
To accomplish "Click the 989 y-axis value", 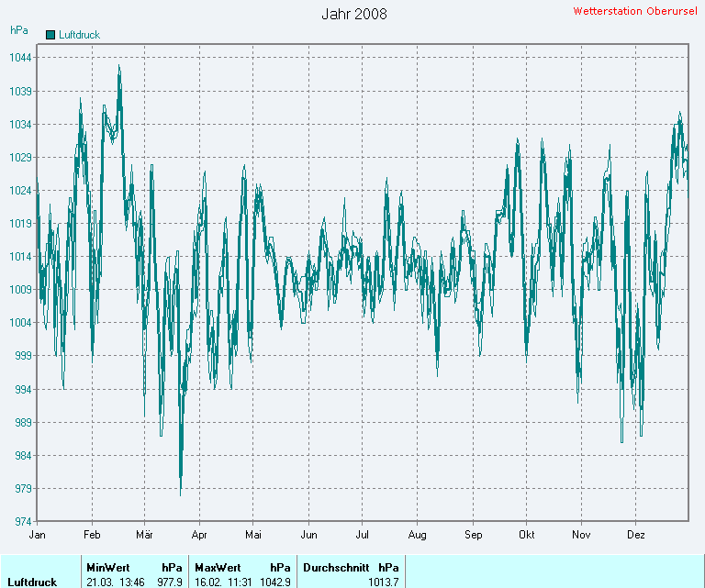I will (x=23, y=423).
